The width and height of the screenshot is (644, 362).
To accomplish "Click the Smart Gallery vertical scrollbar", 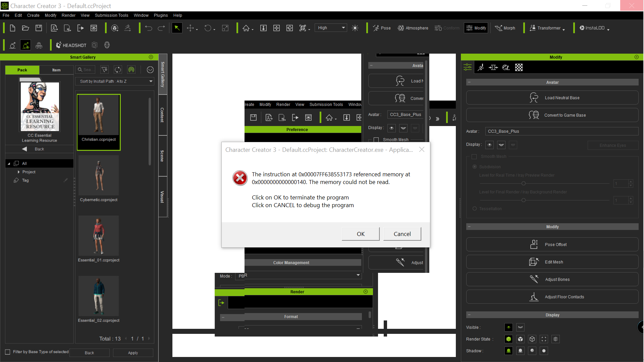I will point(150,131).
